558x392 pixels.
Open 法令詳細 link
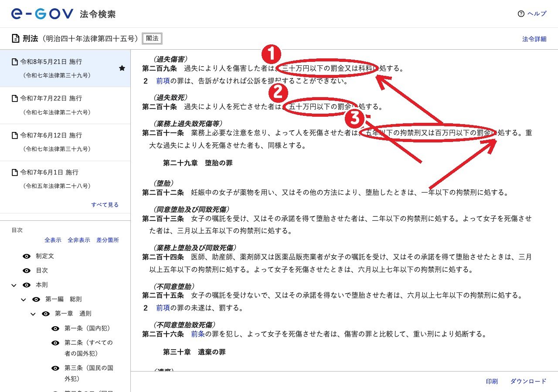click(534, 39)
